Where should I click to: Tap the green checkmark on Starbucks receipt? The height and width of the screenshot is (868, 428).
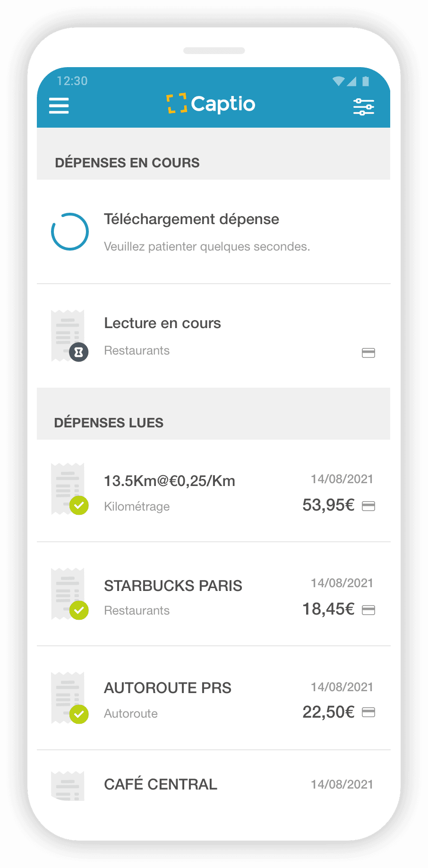pos(79,610)
